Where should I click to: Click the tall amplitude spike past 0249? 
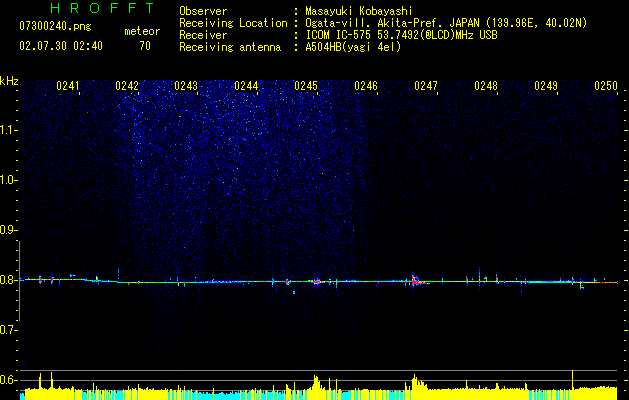[x=572, y=380]
